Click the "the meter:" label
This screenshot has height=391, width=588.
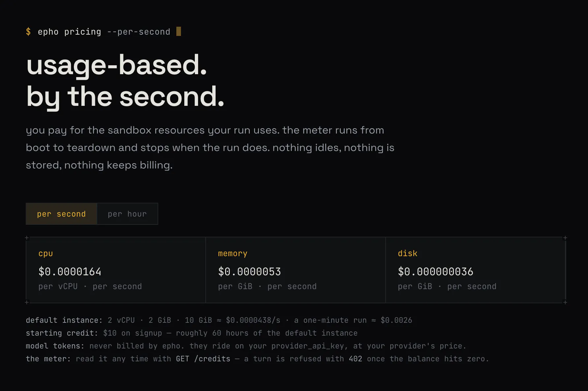point(48,359)
